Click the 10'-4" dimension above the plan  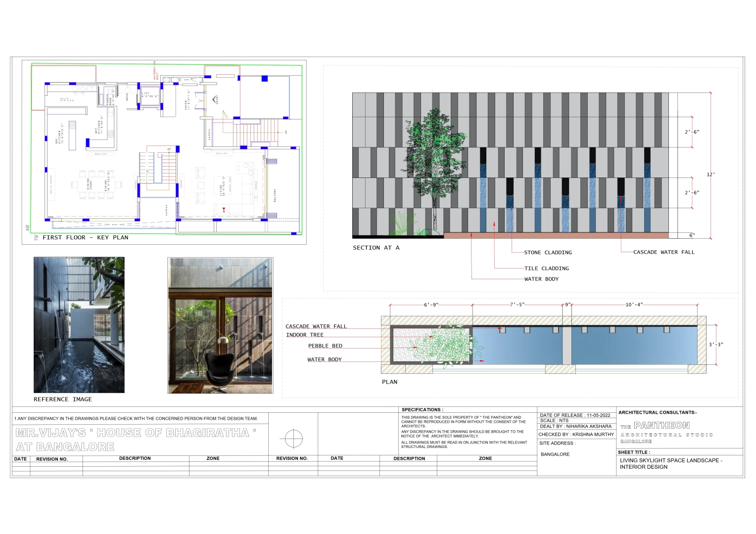634,305
